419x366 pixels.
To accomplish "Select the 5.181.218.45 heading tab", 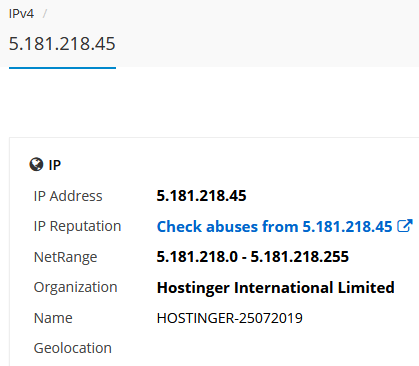I will [x=62, y=44].
